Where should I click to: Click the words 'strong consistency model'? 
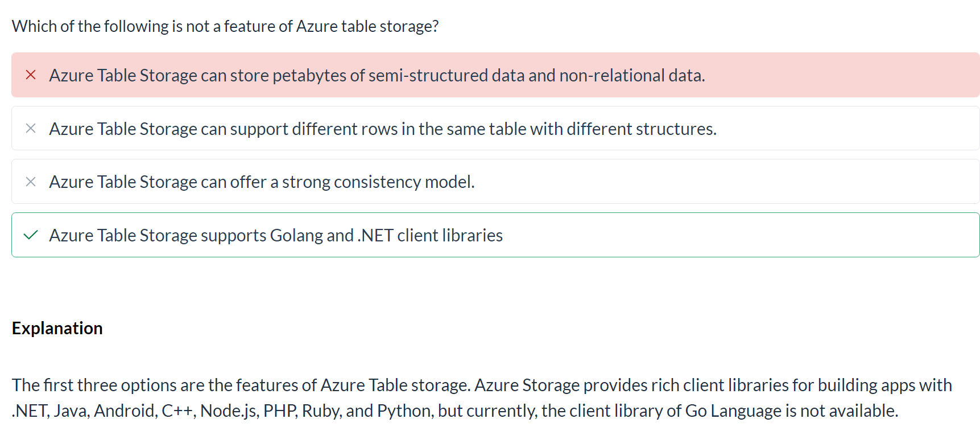tap(378, 182)
